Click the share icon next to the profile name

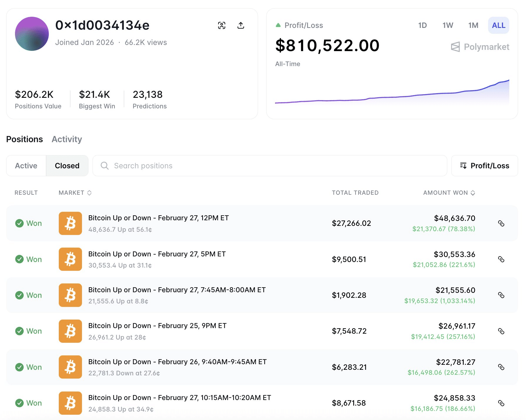point(241,26)
